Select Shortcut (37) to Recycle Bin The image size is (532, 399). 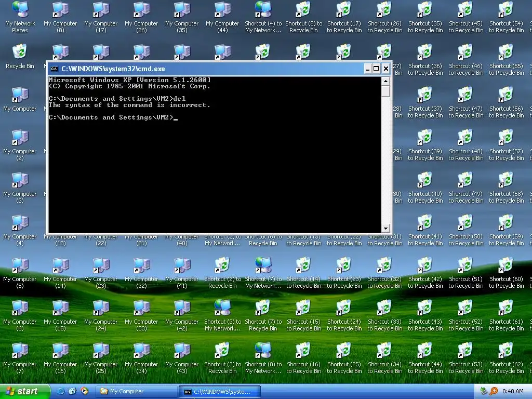425,102
